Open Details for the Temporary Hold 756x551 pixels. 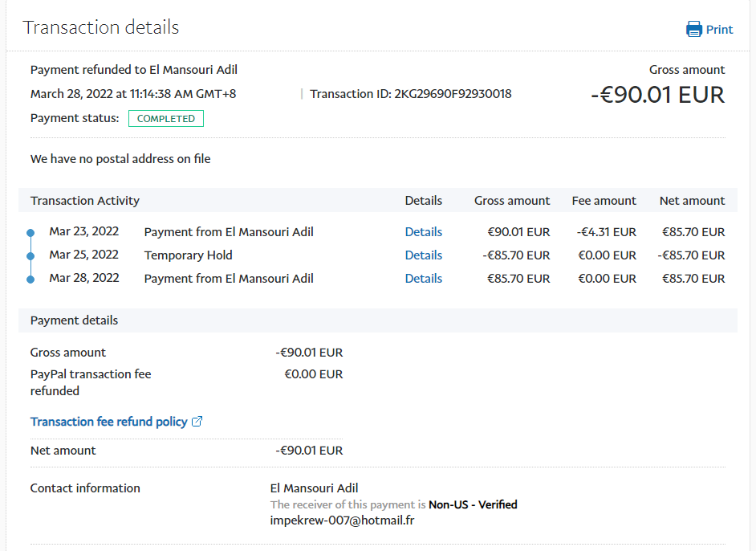point(423,255)
